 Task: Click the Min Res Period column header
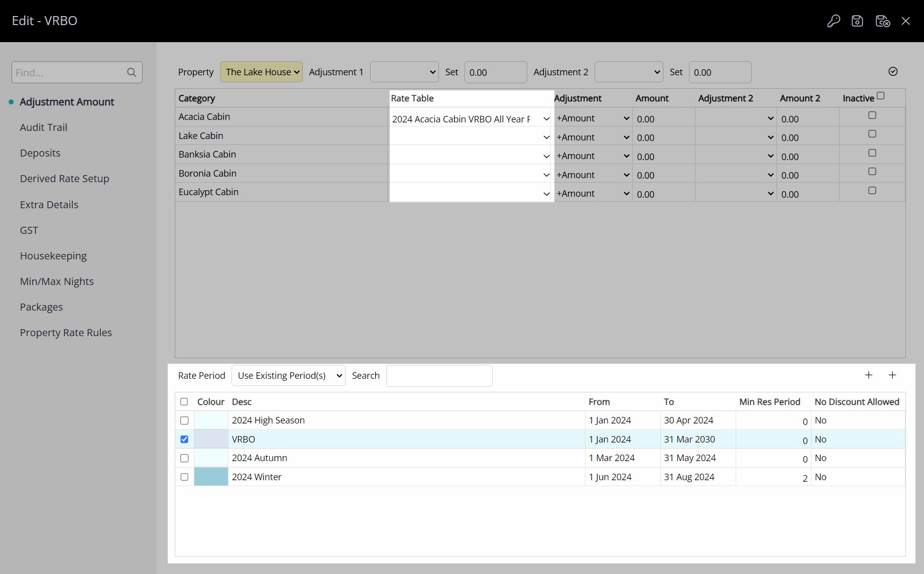(770, 402)
